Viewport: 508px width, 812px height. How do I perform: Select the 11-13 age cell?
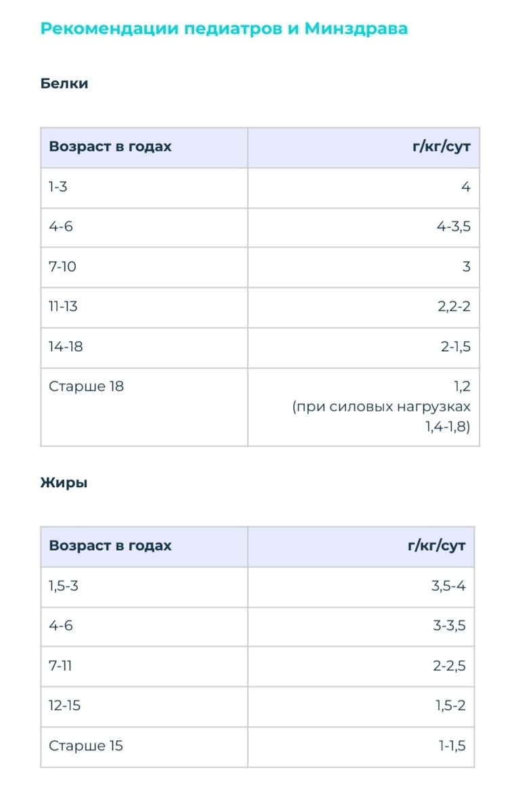63,307
